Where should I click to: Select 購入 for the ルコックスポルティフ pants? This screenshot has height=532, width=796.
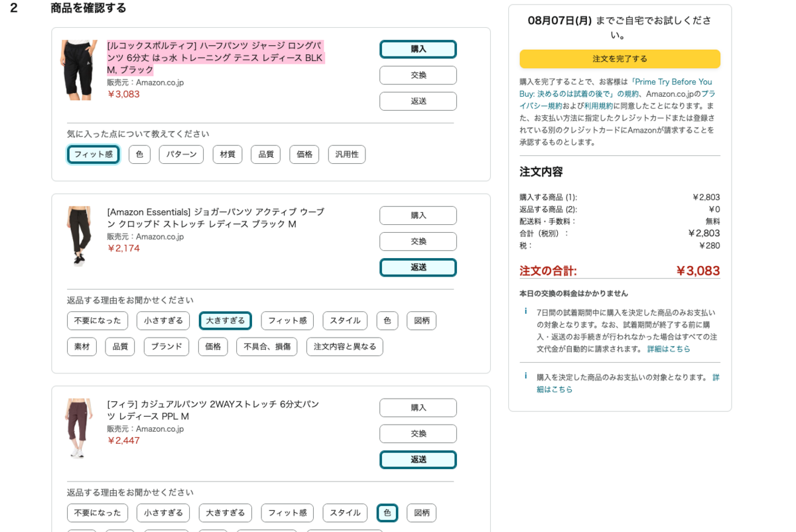(x=418, y=49)
